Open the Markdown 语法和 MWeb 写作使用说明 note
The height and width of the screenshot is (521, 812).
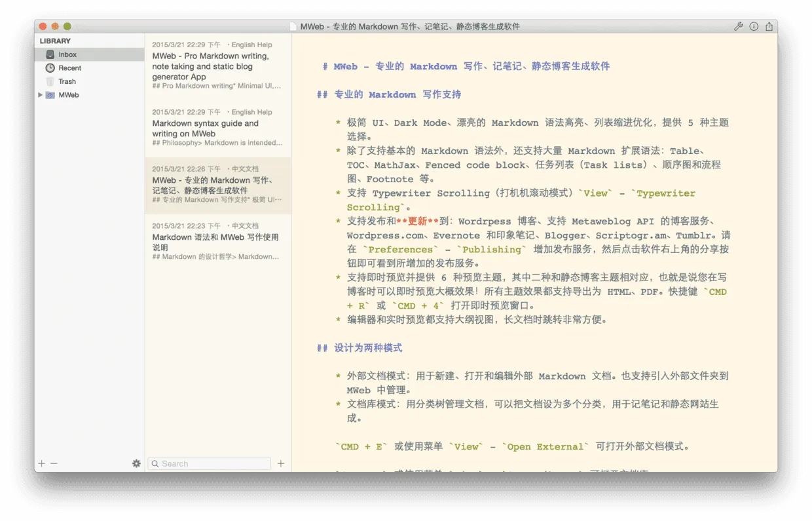(x=217, y=242)
